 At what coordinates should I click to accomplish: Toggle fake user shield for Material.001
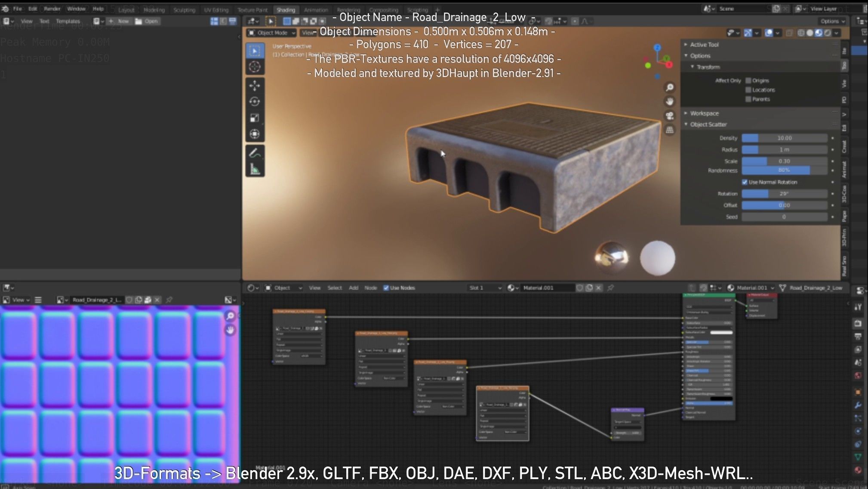pyautogui.click(x=579, y=288)
